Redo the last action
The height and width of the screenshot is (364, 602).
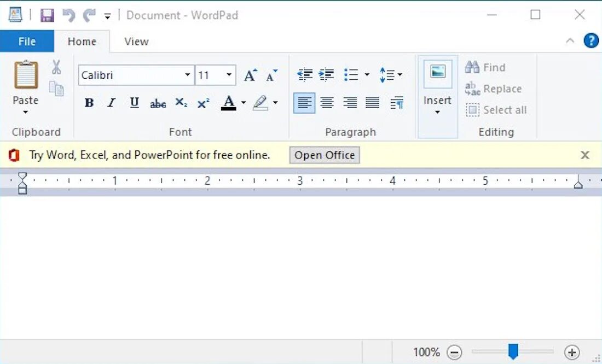point(89,15)
